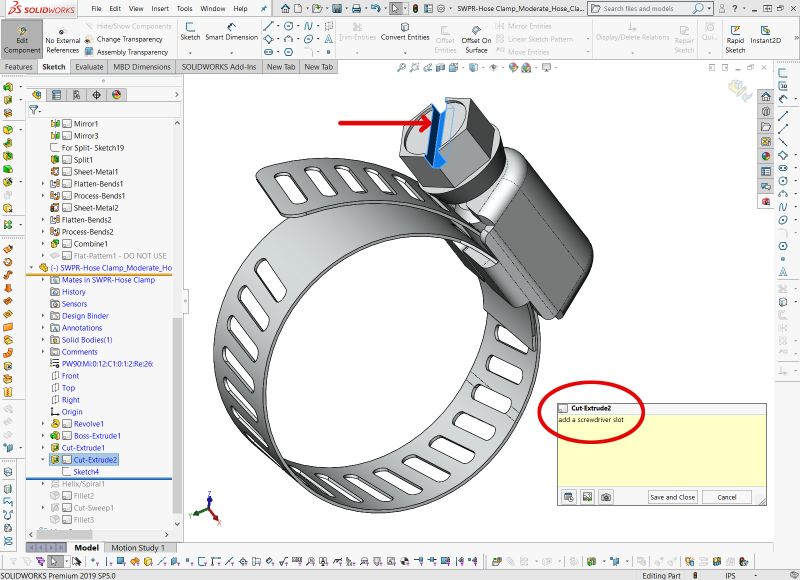Expand the Combine1 feature

pyautogui.click(x=43, y=244)
